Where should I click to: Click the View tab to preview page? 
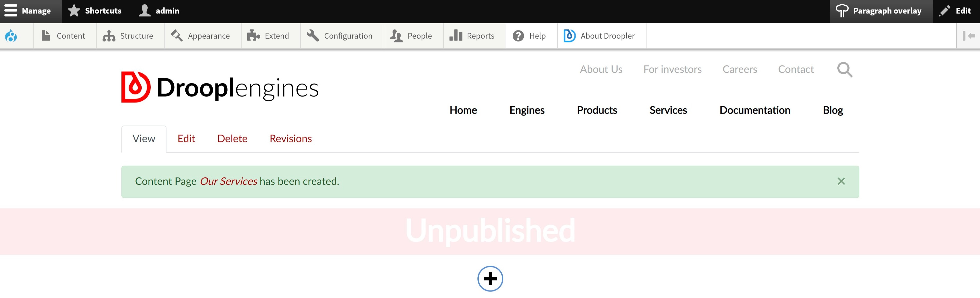pos(144,139)
